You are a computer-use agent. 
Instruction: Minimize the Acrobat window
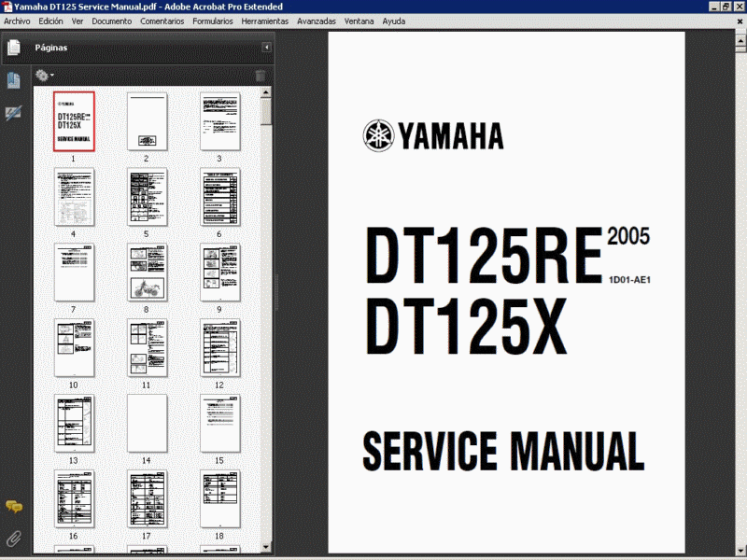(x=714, y=7)
